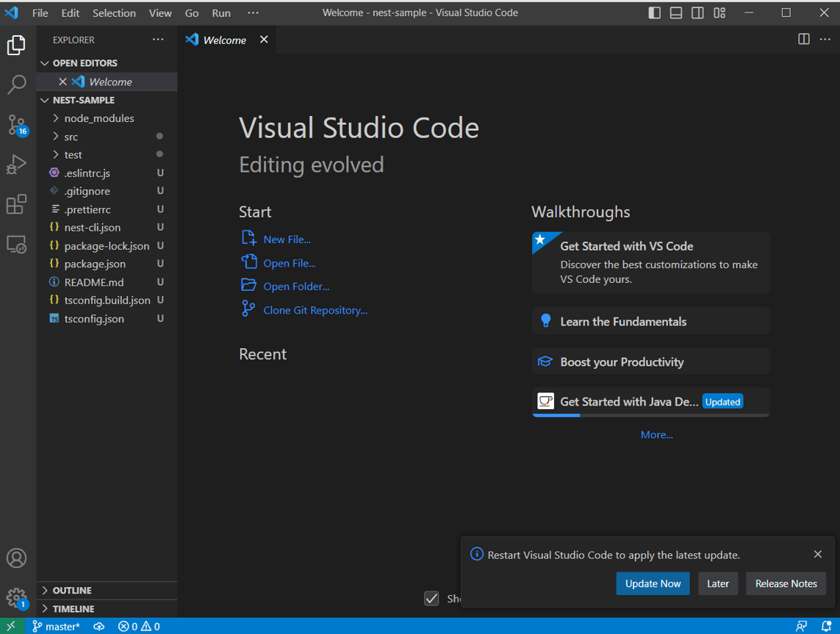Open the Accounts menu icon
This screenshot has width=840, height=634.
[x=17, y=558]
